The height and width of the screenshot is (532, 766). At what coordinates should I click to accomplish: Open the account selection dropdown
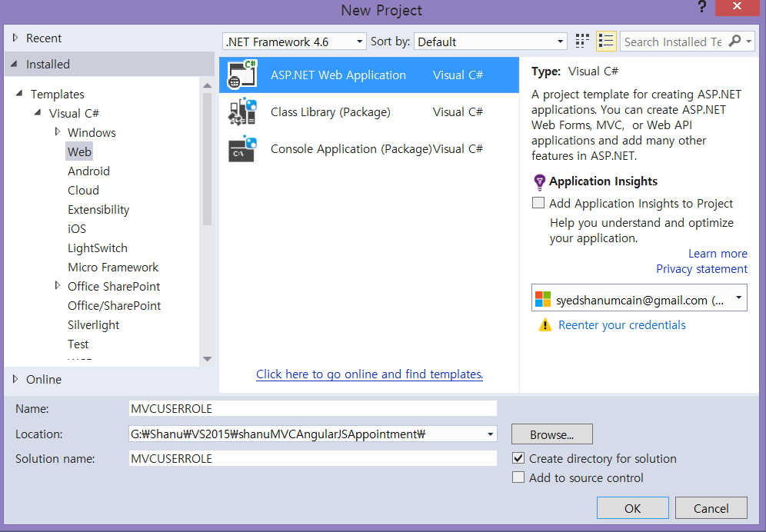[x=738, y=298]
